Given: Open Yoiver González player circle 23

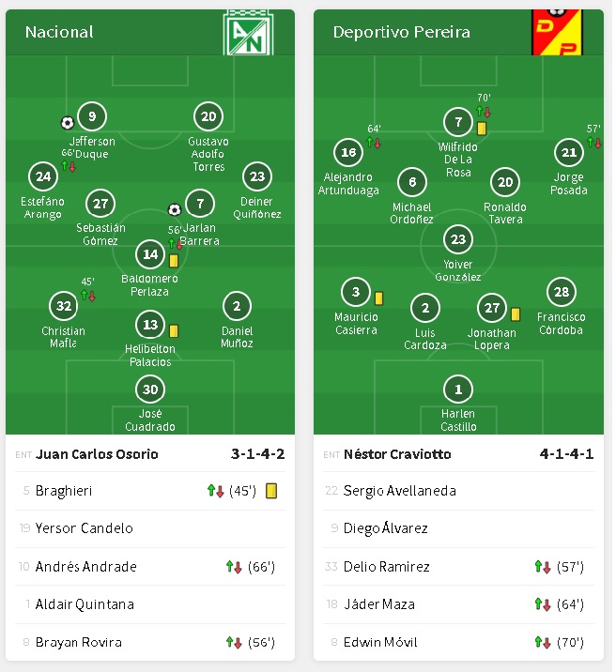Looking at the screenshot, I should [458, 239].
